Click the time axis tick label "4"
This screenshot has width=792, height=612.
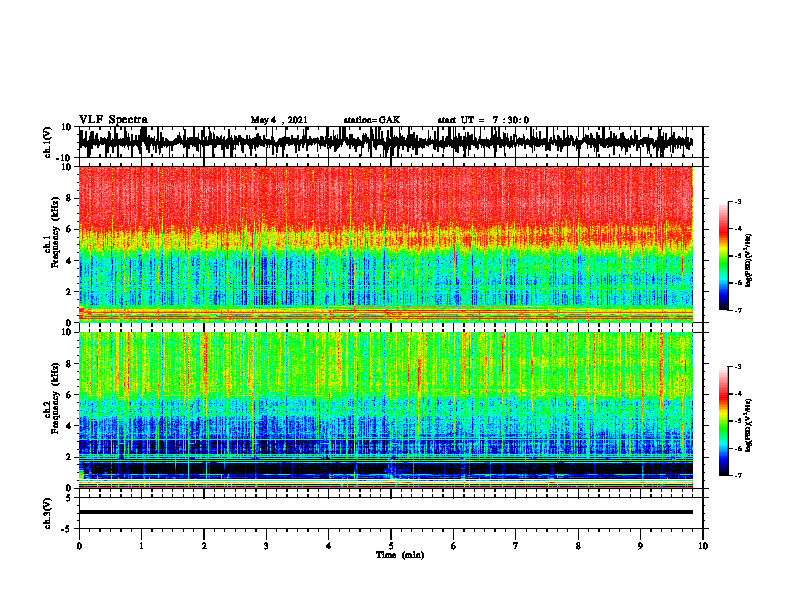tap(329, 546)
